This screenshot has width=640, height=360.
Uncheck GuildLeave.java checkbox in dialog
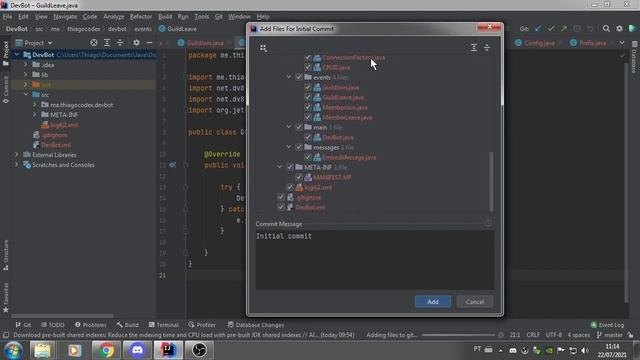(308, 97)
